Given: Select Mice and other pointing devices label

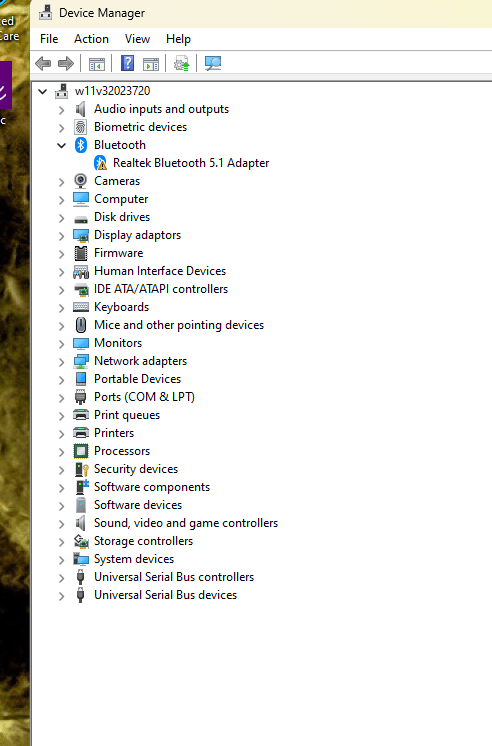Looking at the screenshot, I should point(179,325).
